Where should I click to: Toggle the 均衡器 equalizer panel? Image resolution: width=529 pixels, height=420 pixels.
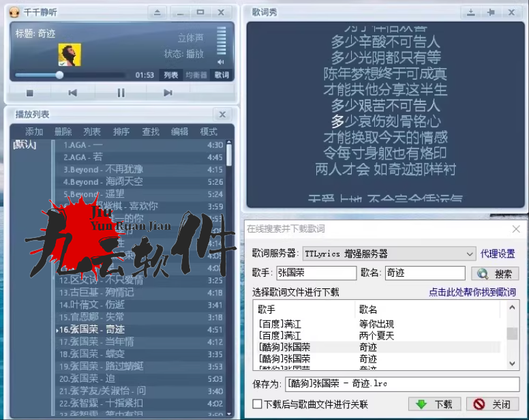pos(196,75)
